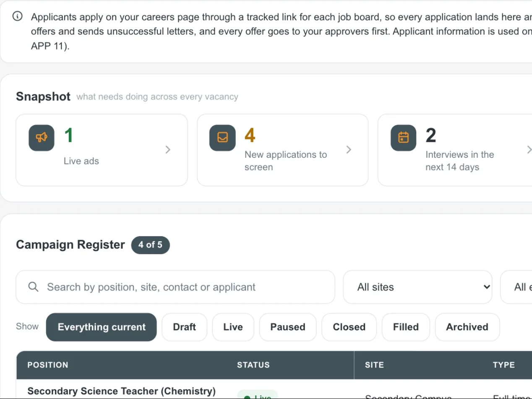The image size is (532, 399).
Task: Open New applications to screen chevron arrow
Action: tap(349, 150)
